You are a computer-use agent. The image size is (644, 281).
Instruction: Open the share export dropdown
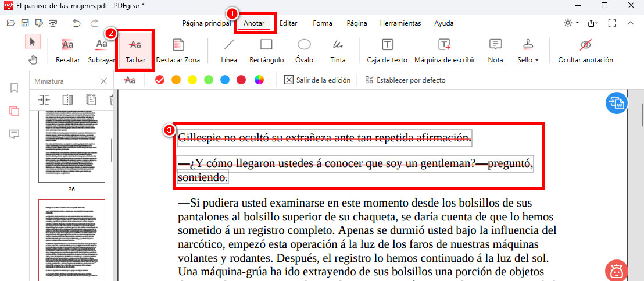(593, 23)
